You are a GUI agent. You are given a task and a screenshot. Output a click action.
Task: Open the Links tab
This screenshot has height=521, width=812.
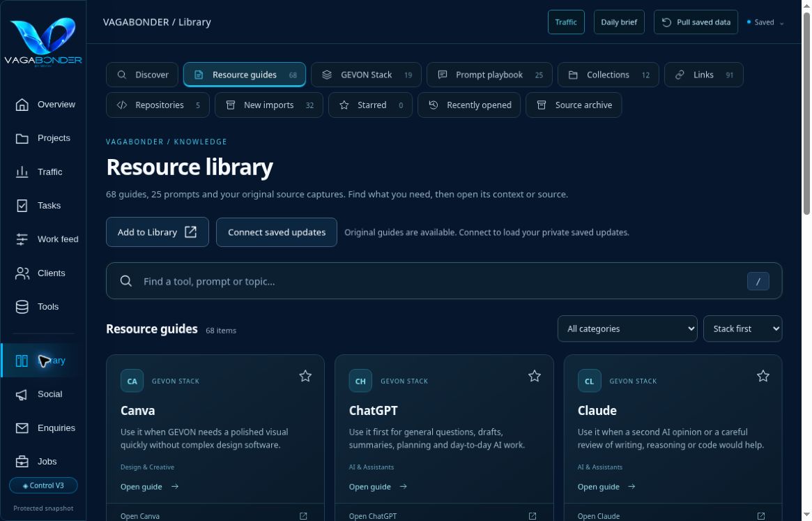pos(704,75)
